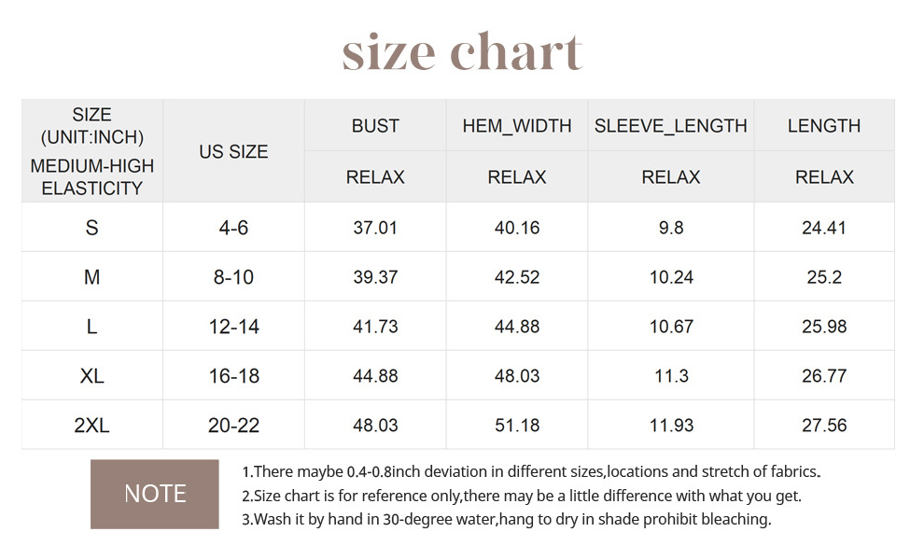This screenshot has height=560, width=924.
Task: Select the 2XL size row label
Action: click(91, 425)
